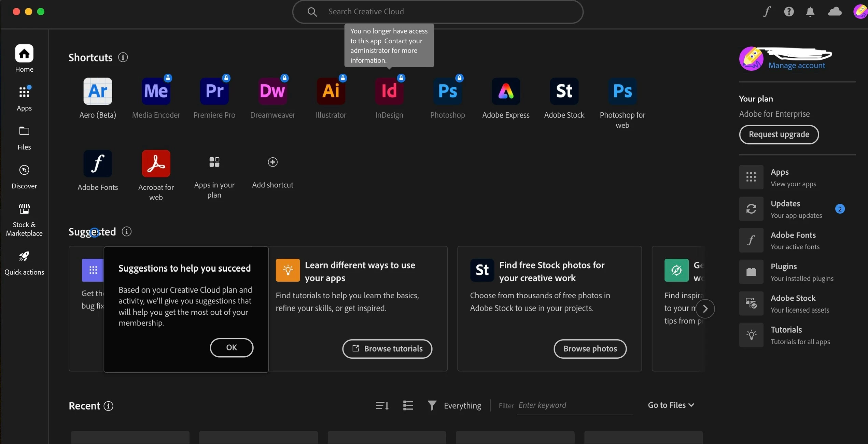This screenshot has height=444, width=868.
Task: Open the help question mark icon
Action: pos(789,12)
